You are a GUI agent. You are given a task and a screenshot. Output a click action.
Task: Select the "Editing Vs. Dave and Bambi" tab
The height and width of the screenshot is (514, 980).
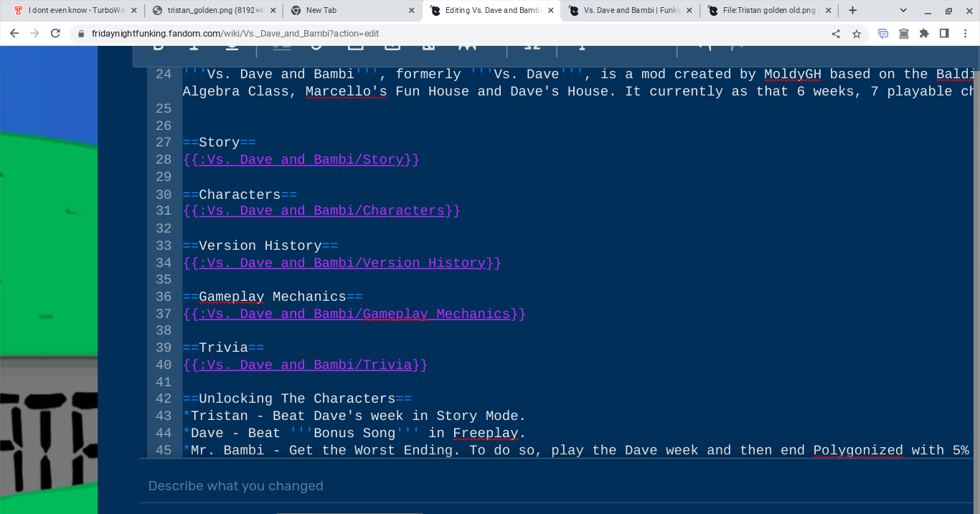(x=491, y=11)
